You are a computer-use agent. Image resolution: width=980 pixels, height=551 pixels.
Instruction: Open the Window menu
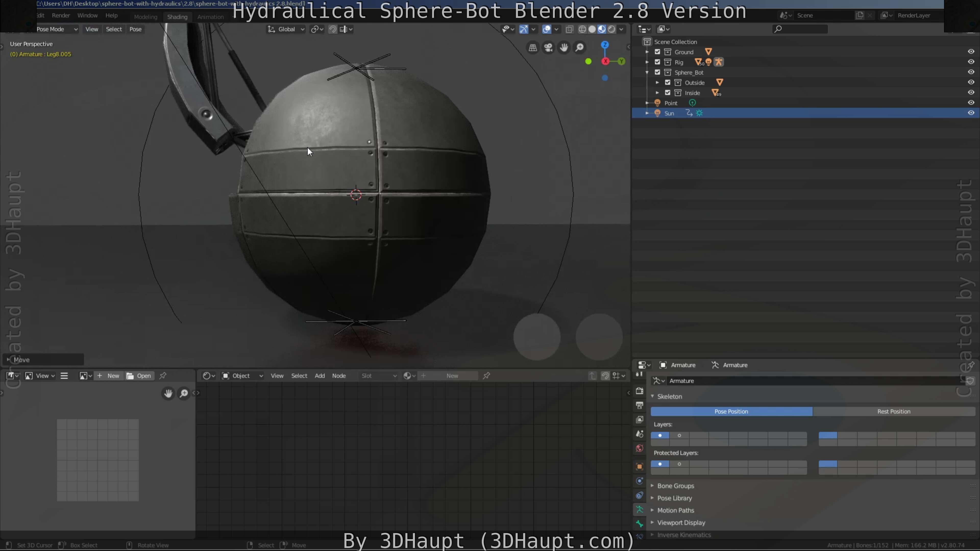coord(87,16)
